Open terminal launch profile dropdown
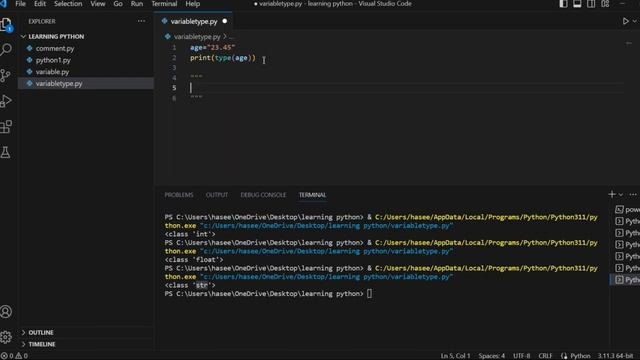 click(x=621, y=195)
